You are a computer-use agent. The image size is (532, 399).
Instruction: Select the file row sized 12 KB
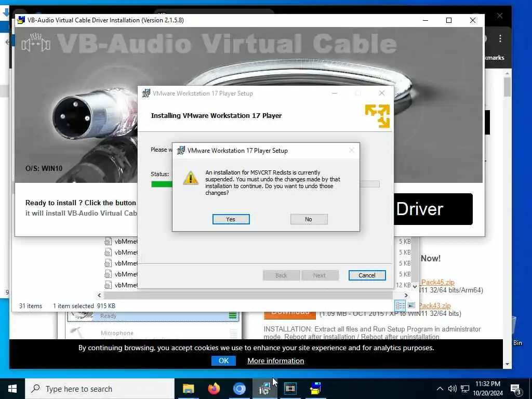coord(258,285)
